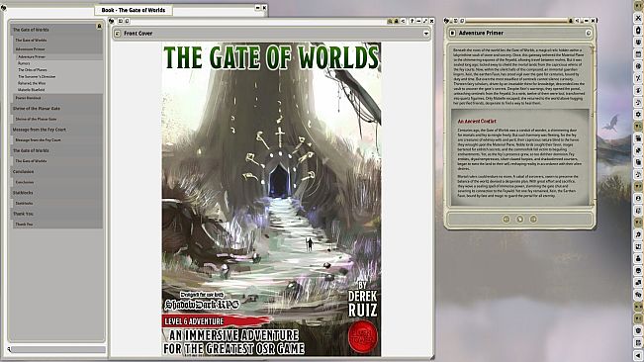Click the Adventure Primer text scrollbar
The height and width of the screenshot is (362, 644).
[x=593, y=126]
